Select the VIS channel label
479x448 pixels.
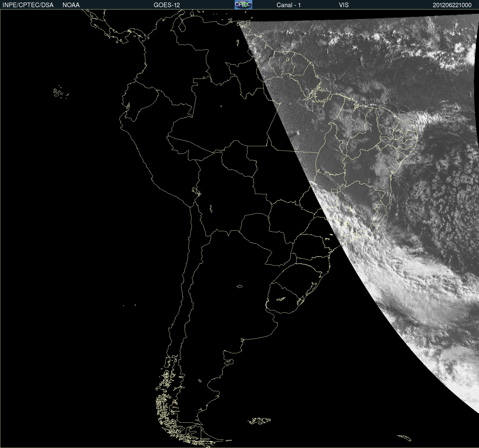pyautogui.click(x=344, y=5)
